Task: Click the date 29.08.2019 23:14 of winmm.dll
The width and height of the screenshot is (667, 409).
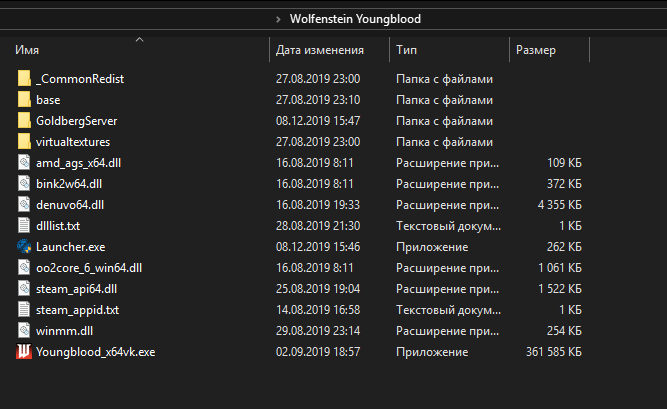Action: click(x=318, y=331)
